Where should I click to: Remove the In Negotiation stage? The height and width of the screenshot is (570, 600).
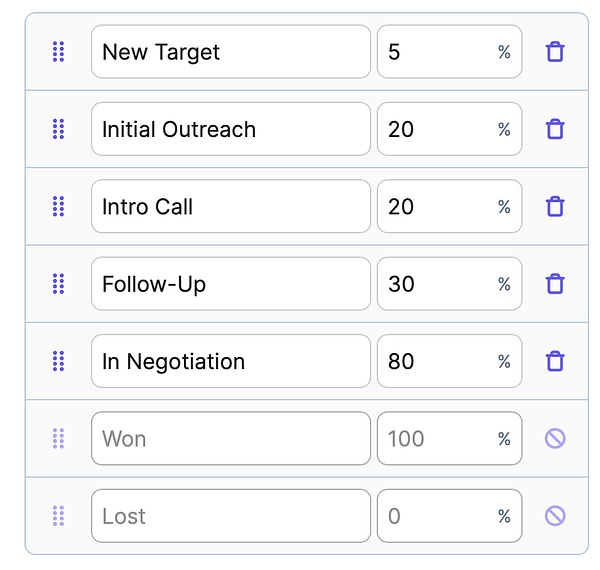tap(555, 361)
